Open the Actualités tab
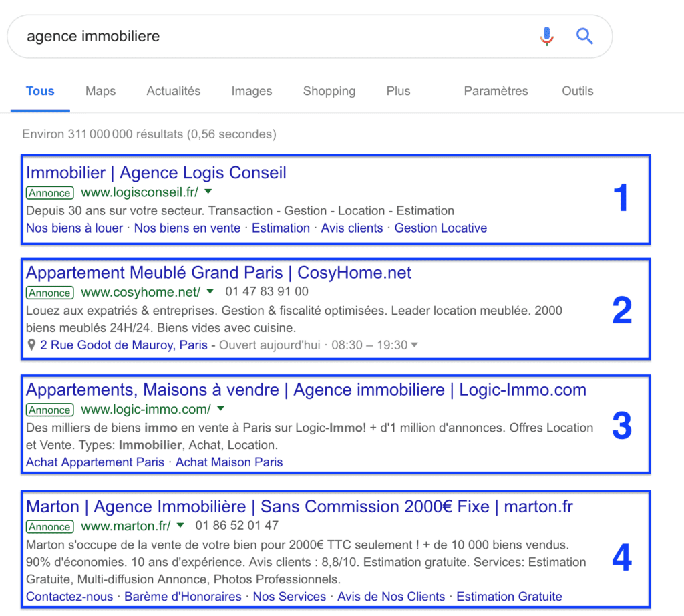684x616 pixels. click(x=173, y=91)
